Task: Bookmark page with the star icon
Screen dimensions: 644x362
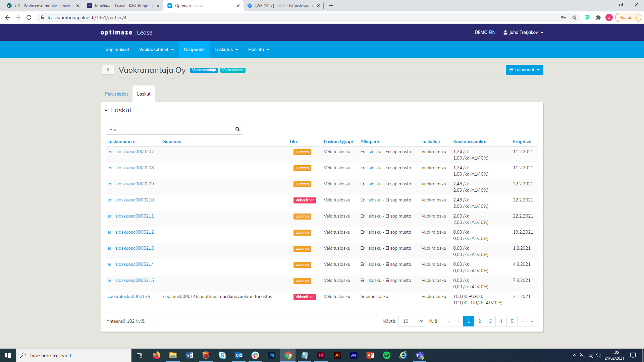Action: [574, 17]
